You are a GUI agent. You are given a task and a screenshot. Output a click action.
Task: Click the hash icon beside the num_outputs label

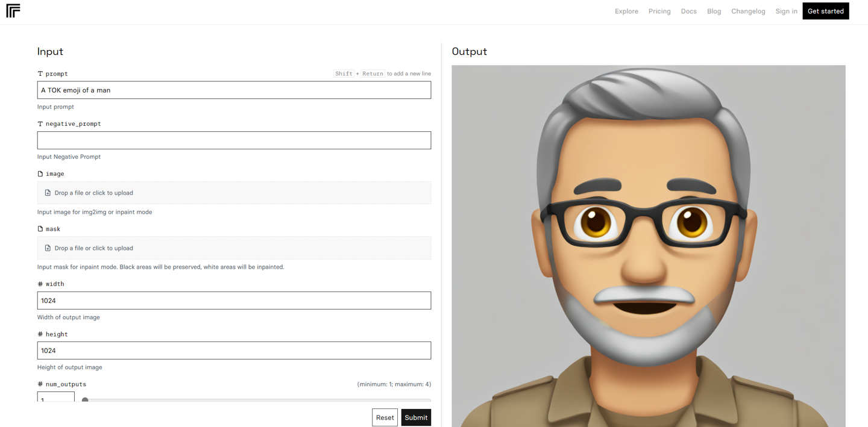(x=40, y=384)
